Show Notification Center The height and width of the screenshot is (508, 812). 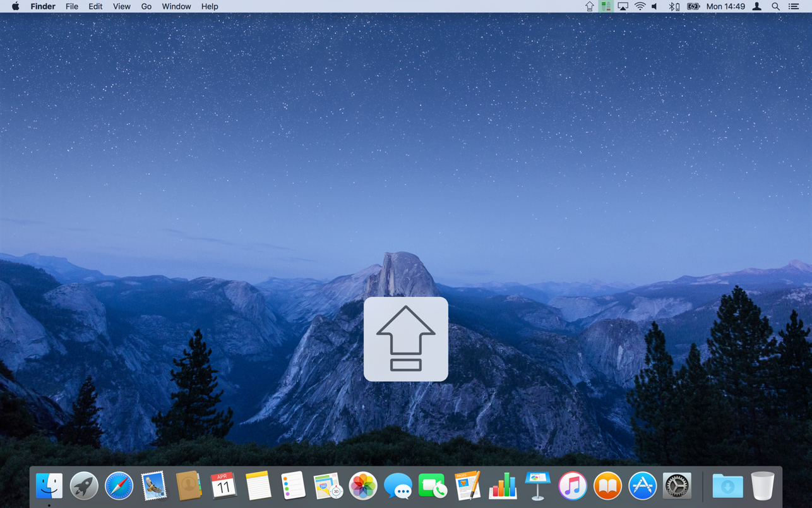pyautogui.click(x=794, y=6)
